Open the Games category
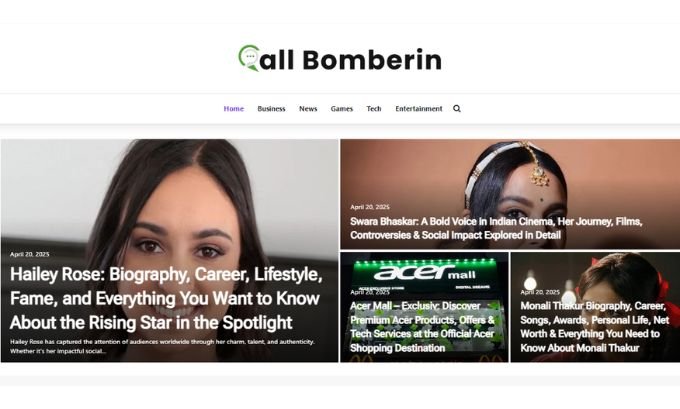680x409 pixels. pos(342,108)
